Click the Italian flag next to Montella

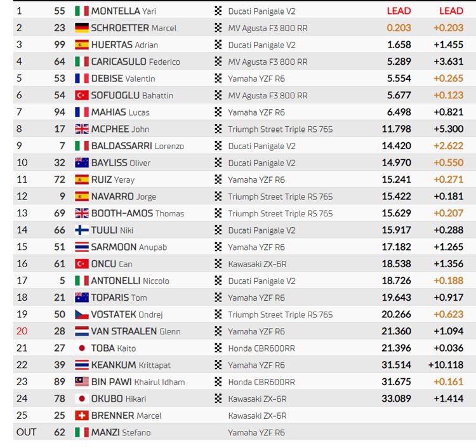pyautogui.click(x=82, y=11)
